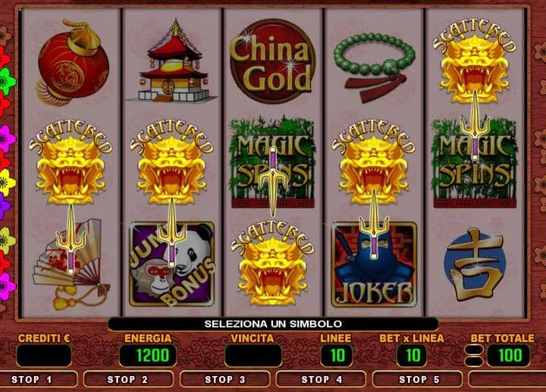Choose the Scattered dragon on first reel
This screenshot has width=546, height=392.
pyautogui.click(x=71, y=163)
